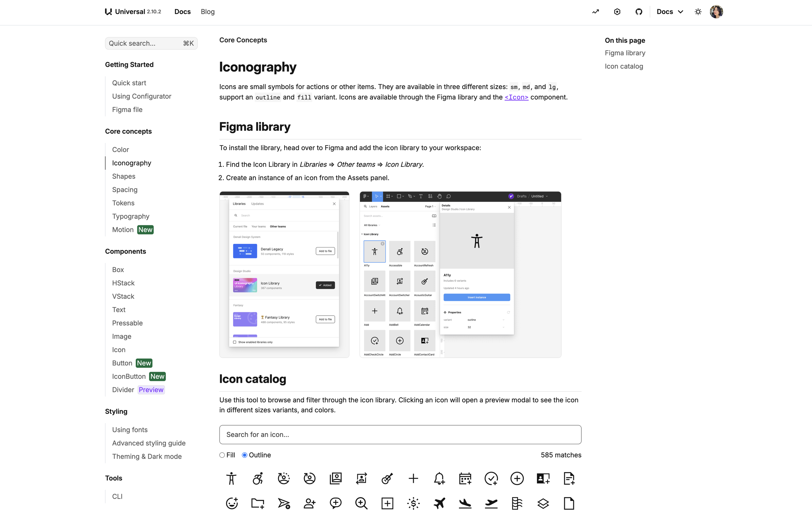
Task: Enlarge the Figma Libraries dialog screenshot
Action: click(284, 274)
